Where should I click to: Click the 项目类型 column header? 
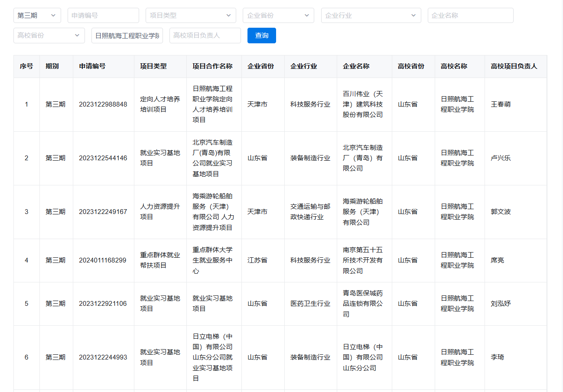click(160, 66)
